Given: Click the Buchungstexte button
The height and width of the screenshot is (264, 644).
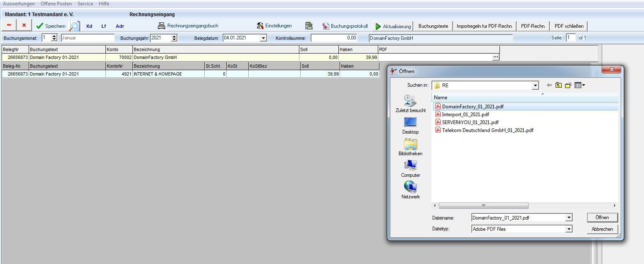Looking at the screenshot, I should pyautogui.click(x=433, y=26).
